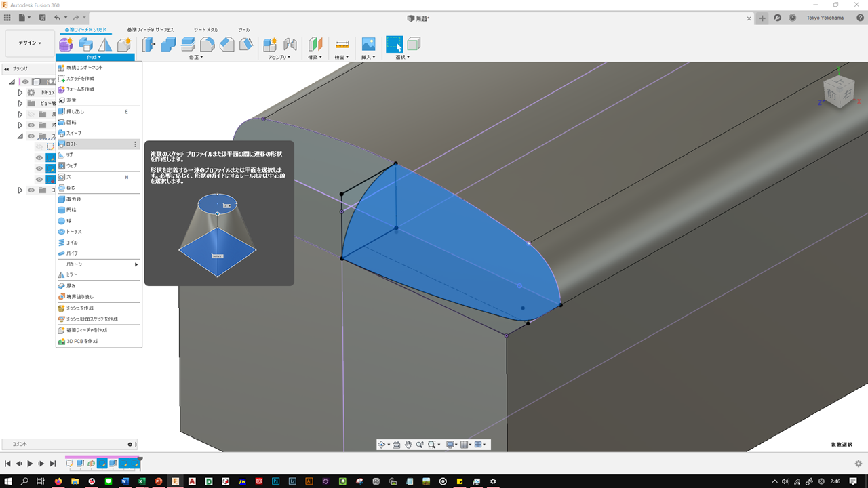The width and height of the screenshot is (868, 488).
Task: Click the Tokyo Yokohama account name
Action: click(x=825, y=18)
